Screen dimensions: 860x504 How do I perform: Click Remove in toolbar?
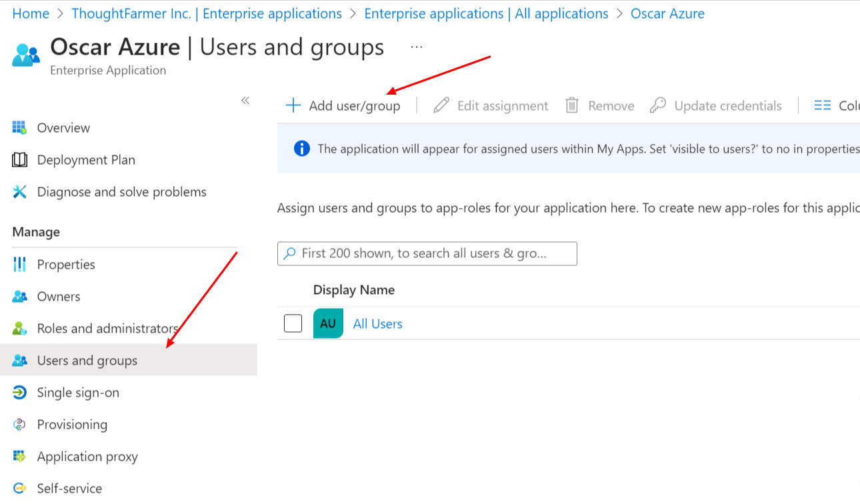599,105
